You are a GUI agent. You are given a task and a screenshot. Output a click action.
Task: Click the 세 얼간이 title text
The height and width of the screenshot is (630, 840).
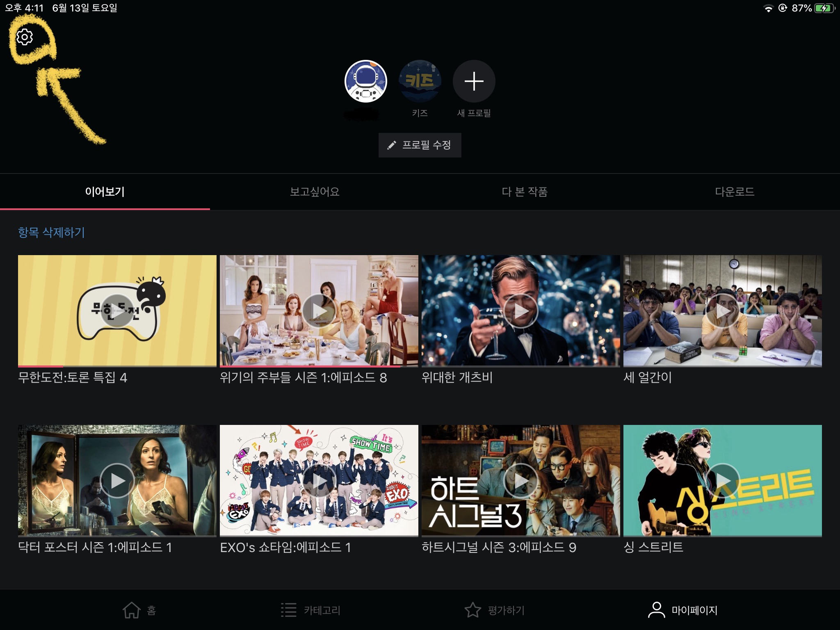click(648, 377)
